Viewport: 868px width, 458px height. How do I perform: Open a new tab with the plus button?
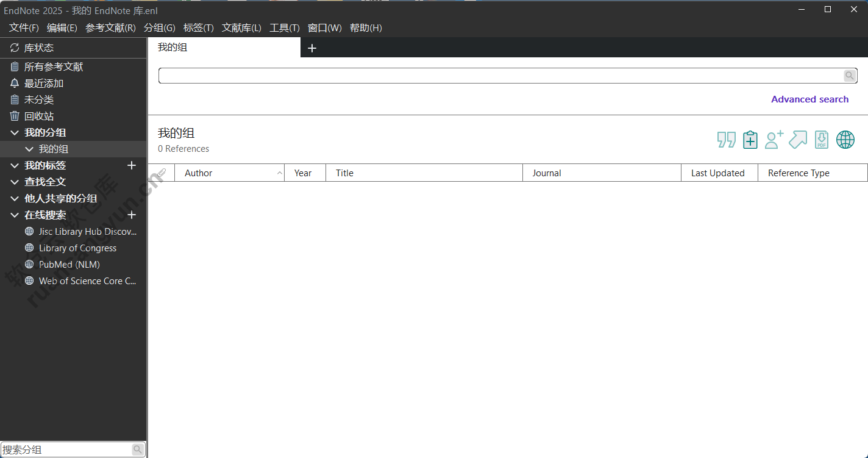312,48
